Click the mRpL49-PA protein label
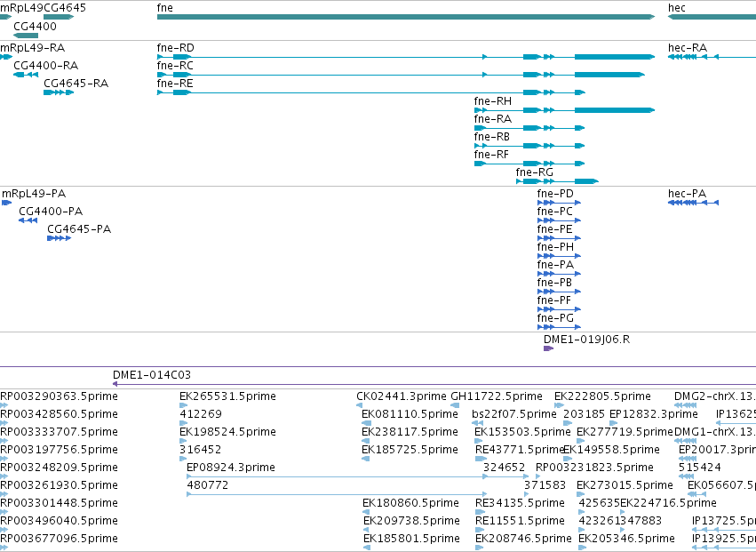 [34, 194]
